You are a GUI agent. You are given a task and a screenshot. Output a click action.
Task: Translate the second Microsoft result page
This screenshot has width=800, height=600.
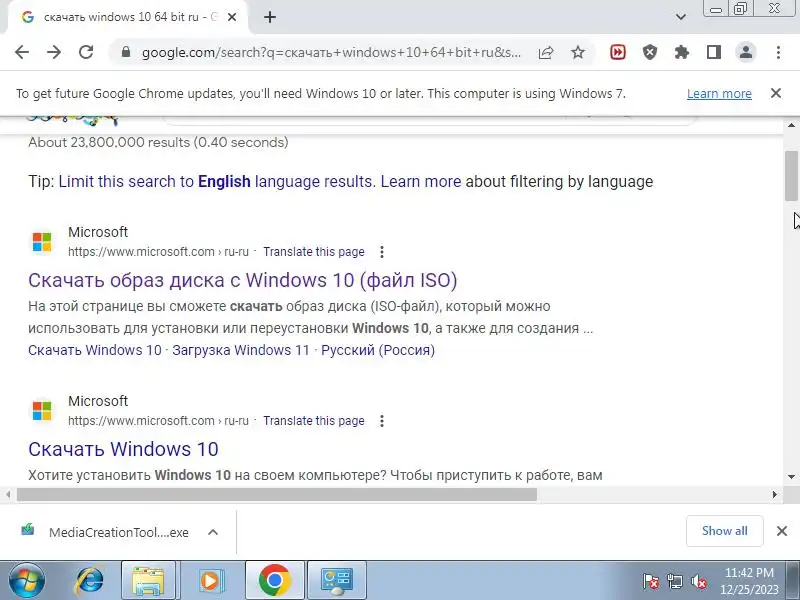click(x=314, y=421)
